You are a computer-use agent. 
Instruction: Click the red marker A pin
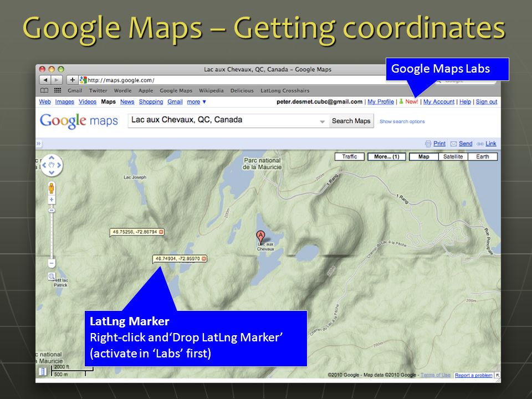click(260, 236)
